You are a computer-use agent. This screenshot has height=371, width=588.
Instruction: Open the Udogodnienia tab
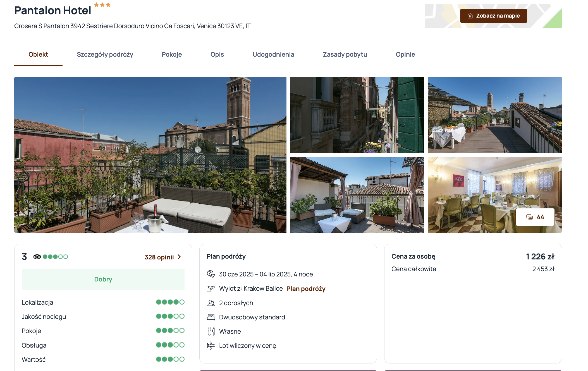(x=273, y=54)
